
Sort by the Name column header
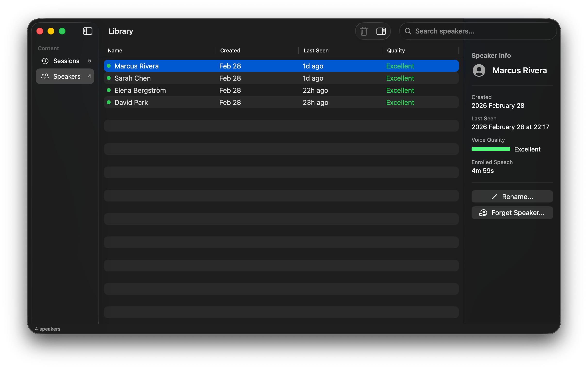tap(115, 50)
